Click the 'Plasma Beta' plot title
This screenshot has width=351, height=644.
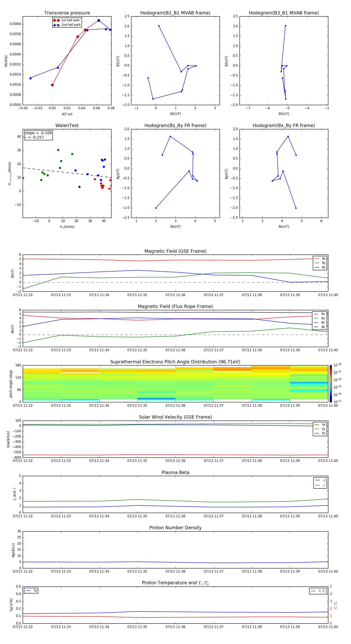(175, 473)
